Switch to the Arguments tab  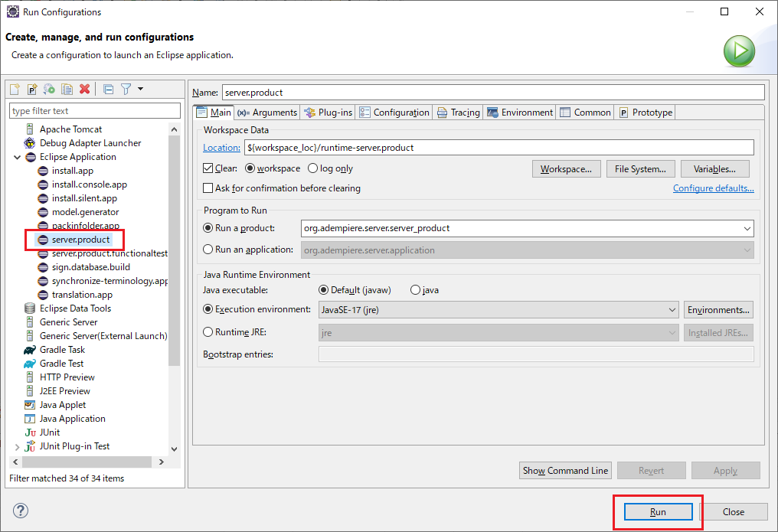pos(267,113)
